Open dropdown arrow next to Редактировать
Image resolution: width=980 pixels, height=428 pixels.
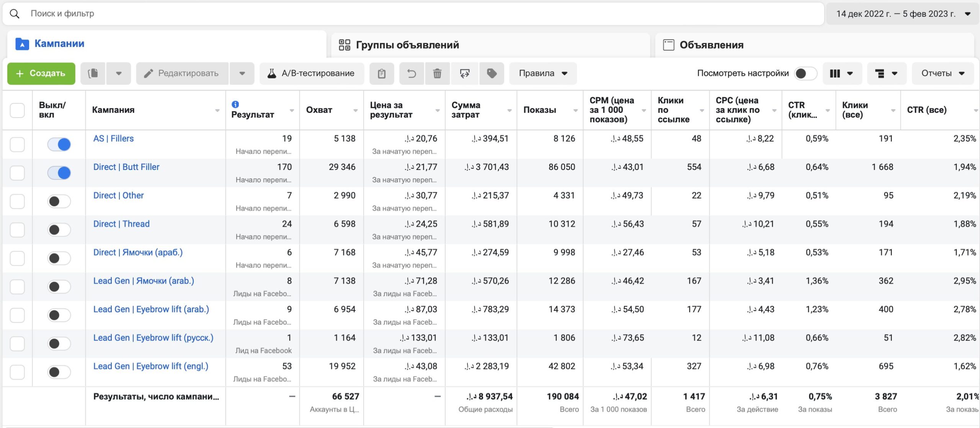click(242, 73)
